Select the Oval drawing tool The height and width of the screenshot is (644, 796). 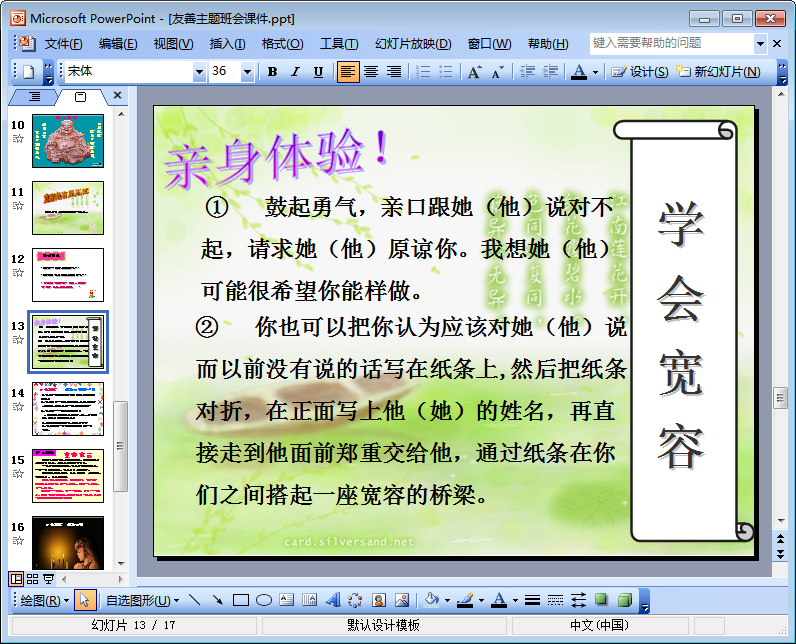point(263,600)
